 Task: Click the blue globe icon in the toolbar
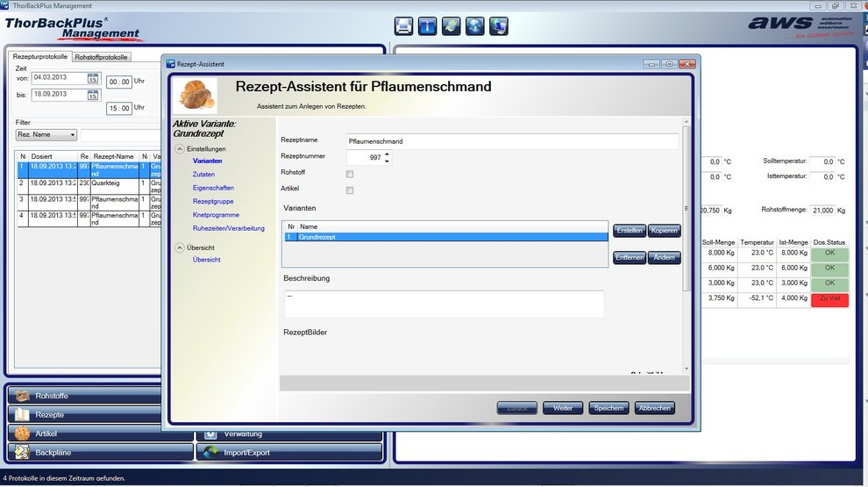point(475,26)
